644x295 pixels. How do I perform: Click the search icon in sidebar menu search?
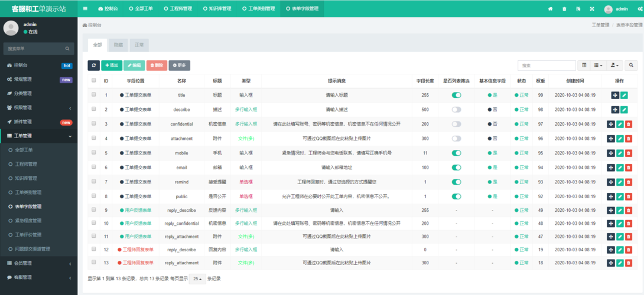click(x=67, y=48)
